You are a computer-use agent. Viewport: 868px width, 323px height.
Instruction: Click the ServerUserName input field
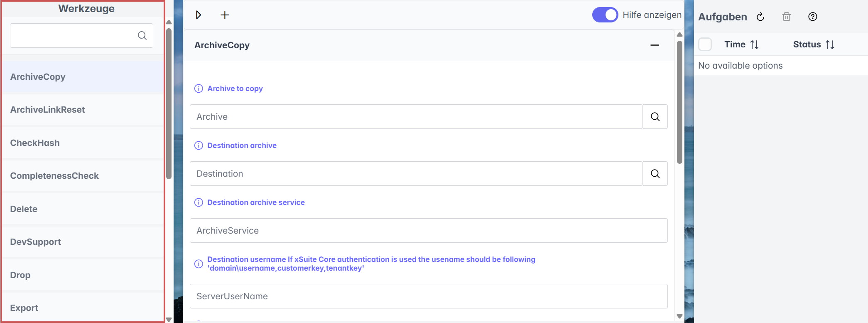428,296
